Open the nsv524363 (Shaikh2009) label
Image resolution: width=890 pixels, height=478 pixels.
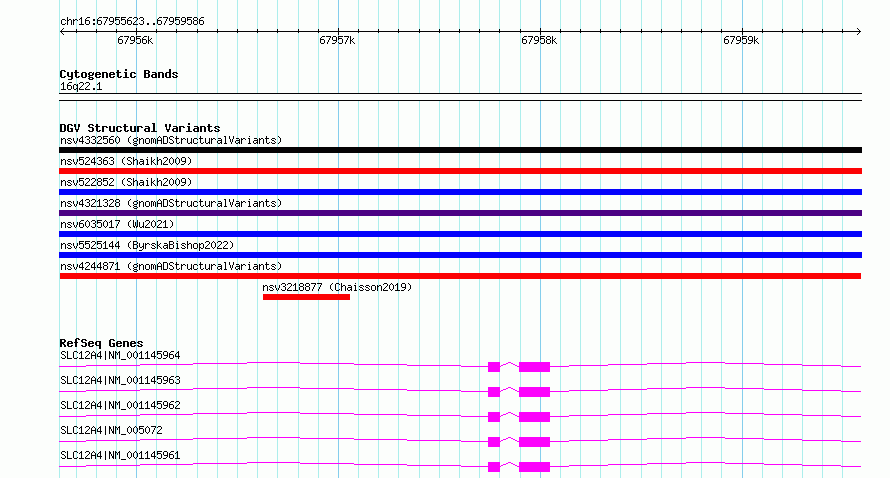pos(126,161)
